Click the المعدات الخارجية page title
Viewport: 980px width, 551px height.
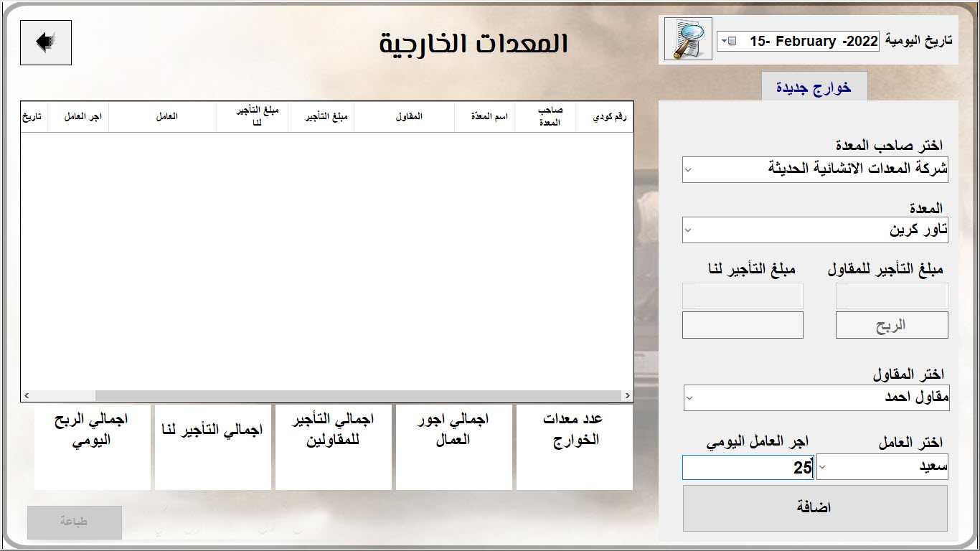[x=473, y=43]
